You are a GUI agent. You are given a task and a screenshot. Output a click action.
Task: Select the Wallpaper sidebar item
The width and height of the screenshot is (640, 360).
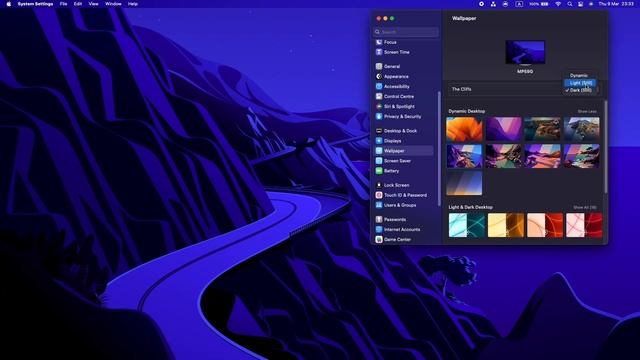click(x=403, y=151)
